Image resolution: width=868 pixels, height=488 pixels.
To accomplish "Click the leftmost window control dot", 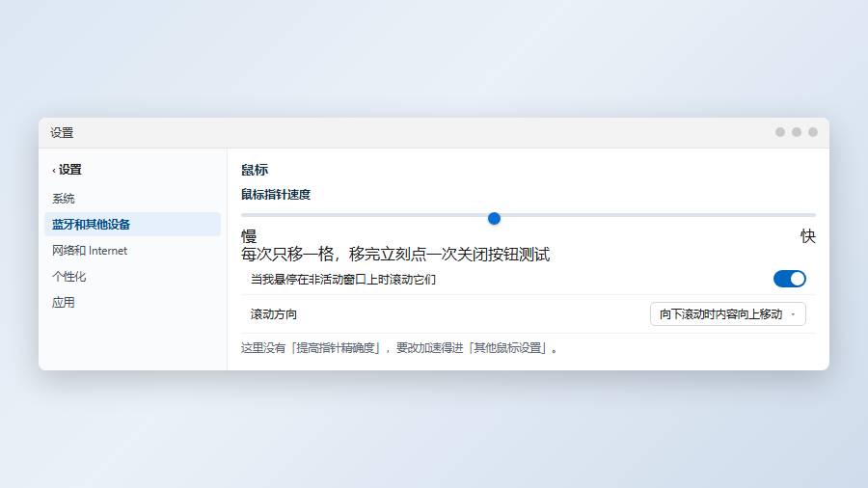I will click(x=780, y=132).
